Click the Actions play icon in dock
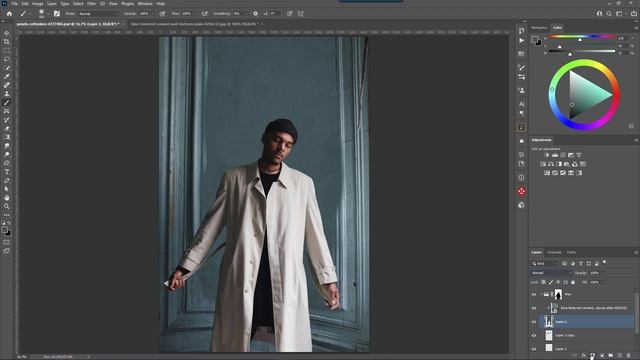 (x=521, y=40)
